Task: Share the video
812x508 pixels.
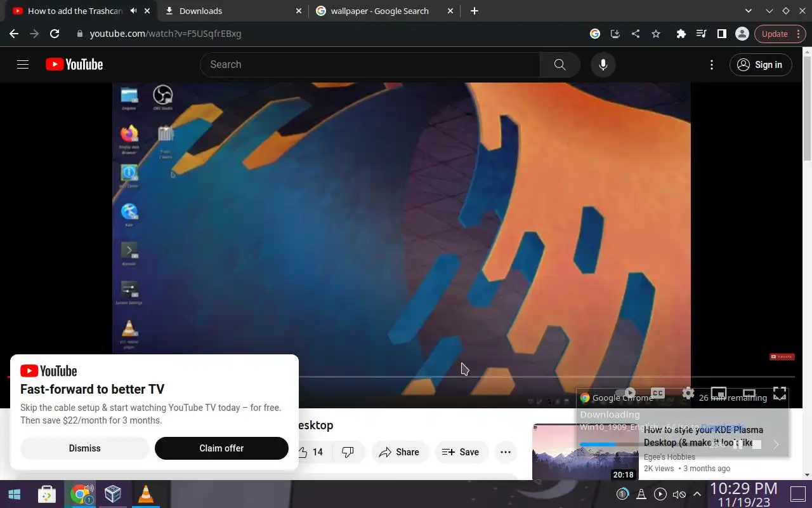Action: 399,452
